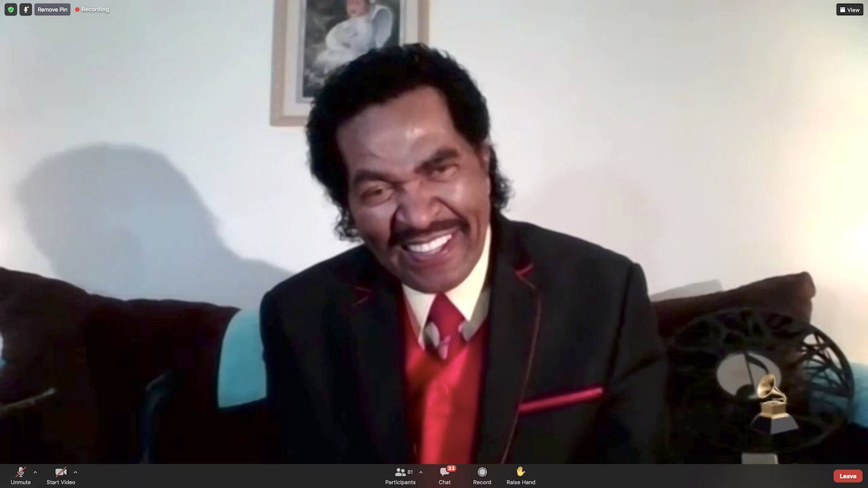Image resolution: width=868 pixels, height=488 pixels.
Task: Leave the meeting
Action: tap(847, 475)
